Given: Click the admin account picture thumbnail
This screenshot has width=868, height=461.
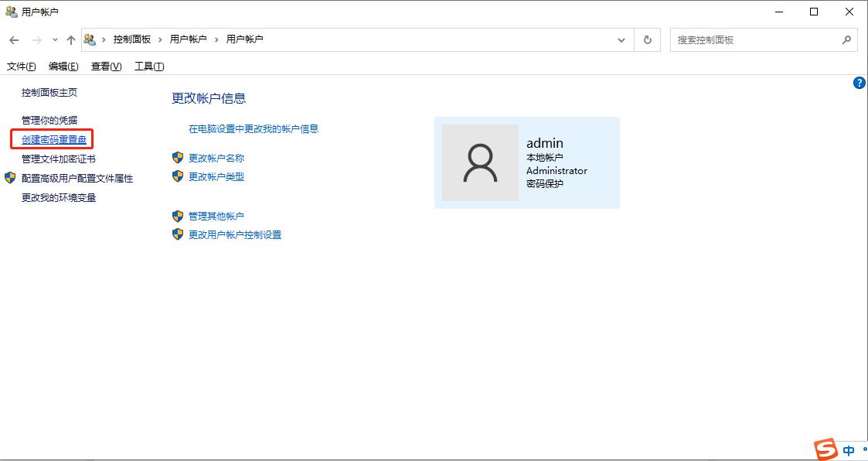Looking at the screenshot, I should click(480, 162).
